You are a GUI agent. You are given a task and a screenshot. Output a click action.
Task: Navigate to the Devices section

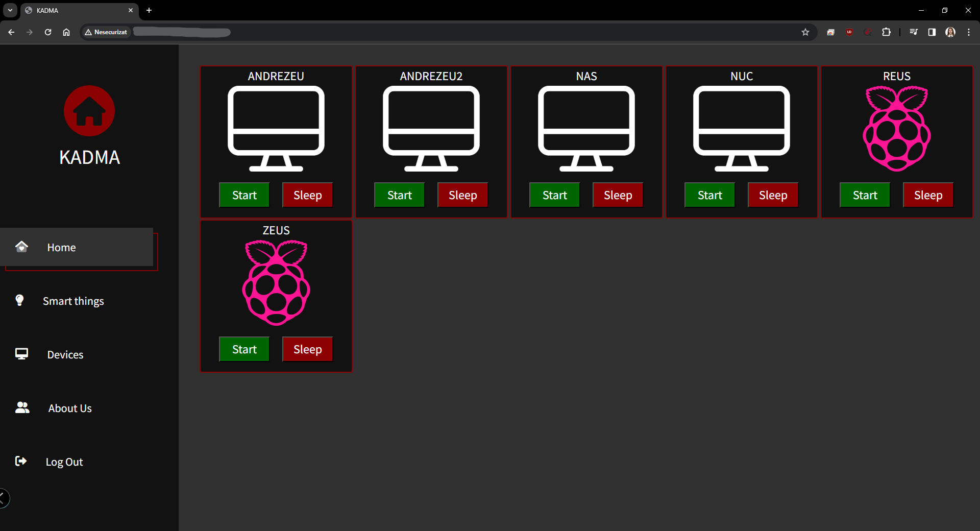65,355
